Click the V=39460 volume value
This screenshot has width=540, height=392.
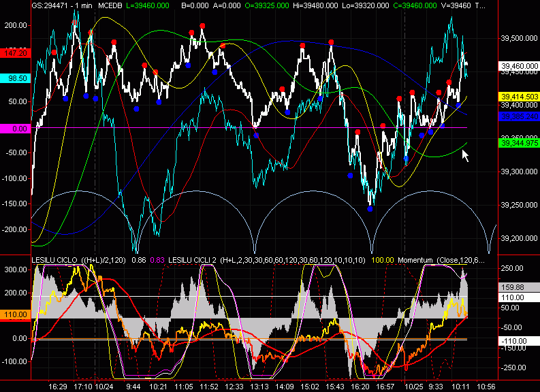click(x=456, y=5)
